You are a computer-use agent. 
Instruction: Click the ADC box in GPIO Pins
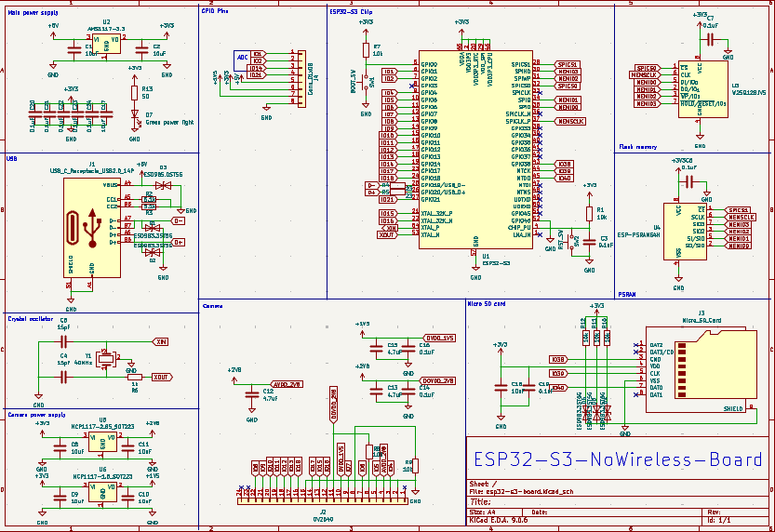[x=242, y=60]
